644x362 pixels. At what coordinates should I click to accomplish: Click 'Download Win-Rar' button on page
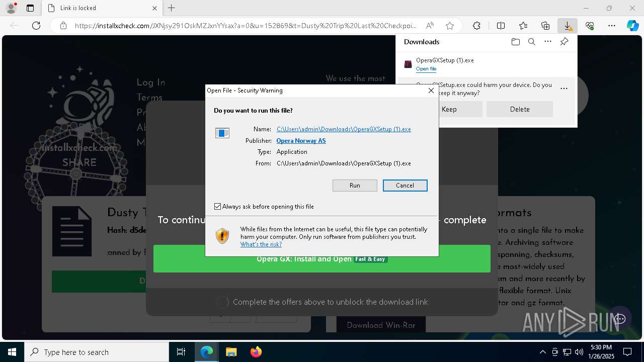381,325
